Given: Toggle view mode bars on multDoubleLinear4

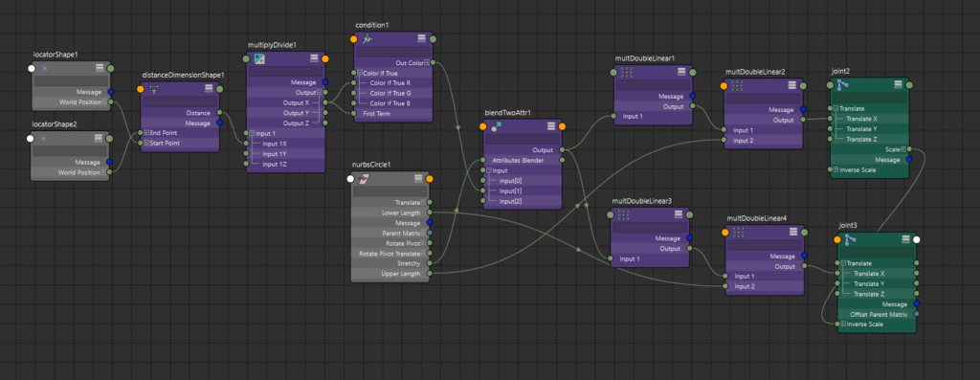Looking at the screenshot, I should (793, 232).
